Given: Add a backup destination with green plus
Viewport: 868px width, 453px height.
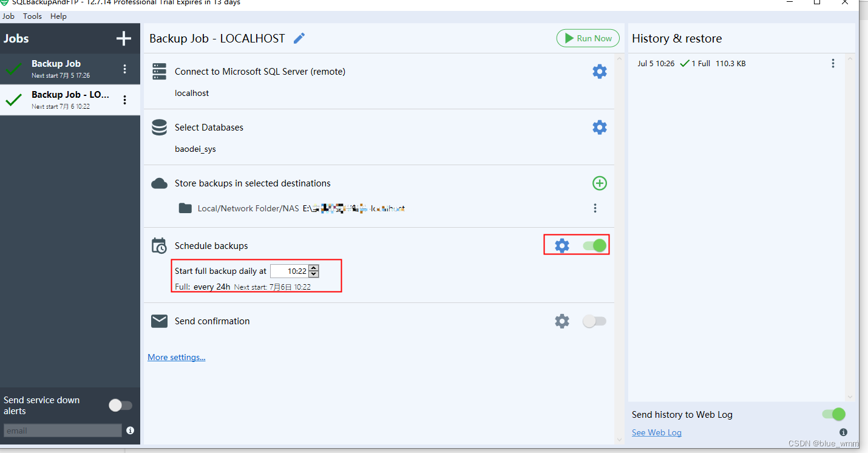Looking at the screenshot, I should pyautogui.click(x=600, y=183).
